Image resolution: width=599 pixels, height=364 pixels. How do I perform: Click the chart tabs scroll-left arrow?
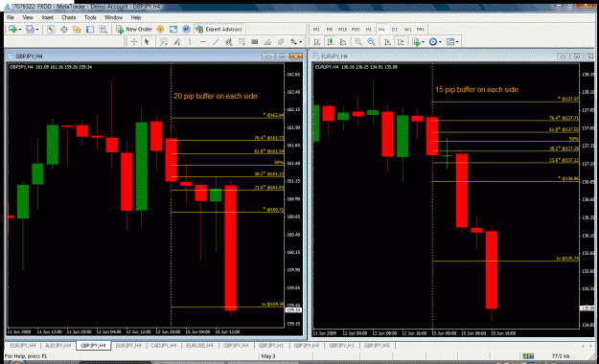(x=583, y=346)
